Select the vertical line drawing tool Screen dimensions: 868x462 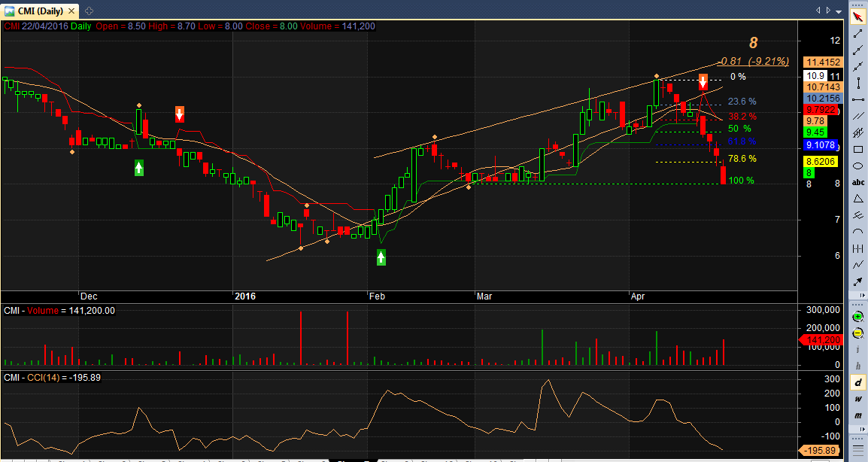pyautogui.click(x=858, y=83)
